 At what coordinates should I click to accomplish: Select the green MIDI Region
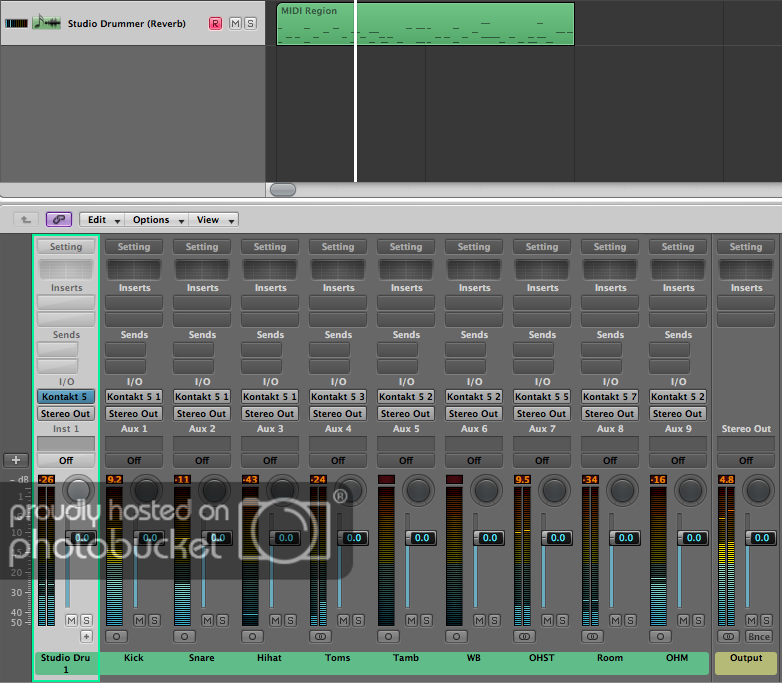pos(425,24)
